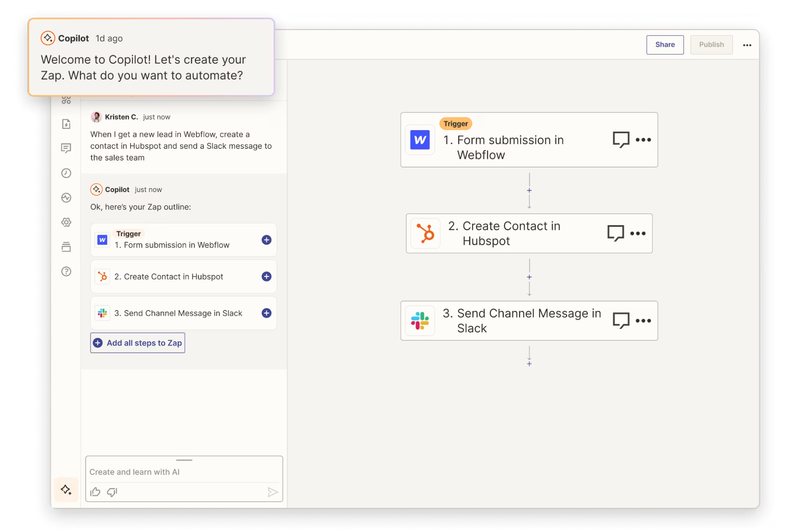
Task: Open comment on Hubspot step in canvas
Action: coord(616,233)
